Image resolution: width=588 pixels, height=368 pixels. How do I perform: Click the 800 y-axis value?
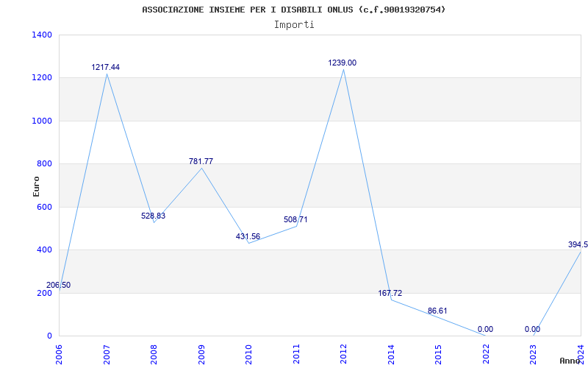click(45, 163)
